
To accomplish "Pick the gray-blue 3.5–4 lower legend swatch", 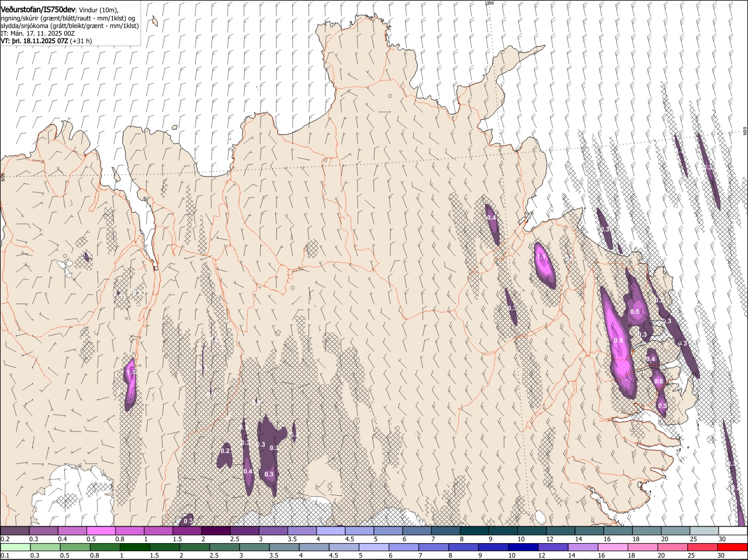I will (284, 547).
